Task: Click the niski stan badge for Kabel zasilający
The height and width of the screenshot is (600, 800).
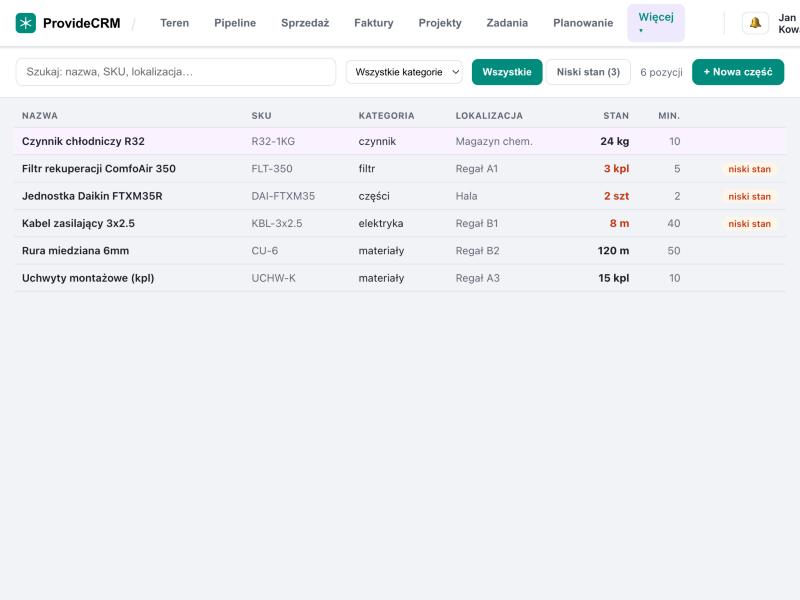Action: tap(749, 223)
